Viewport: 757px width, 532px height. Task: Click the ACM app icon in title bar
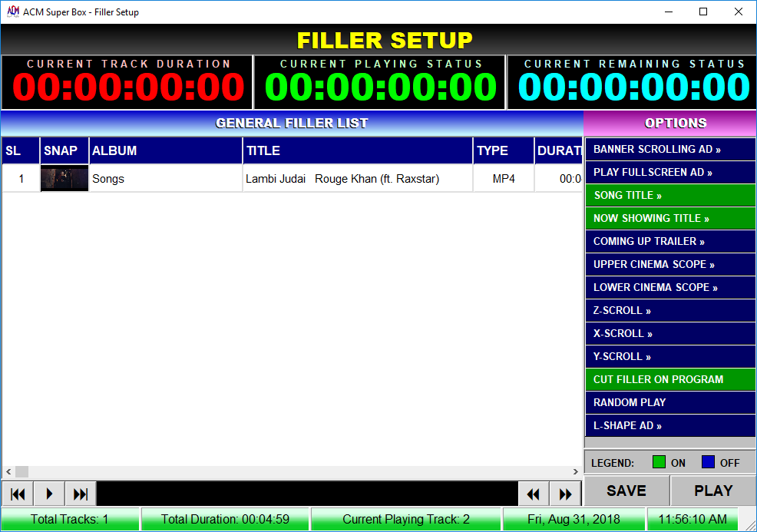(x=13, y=11)
